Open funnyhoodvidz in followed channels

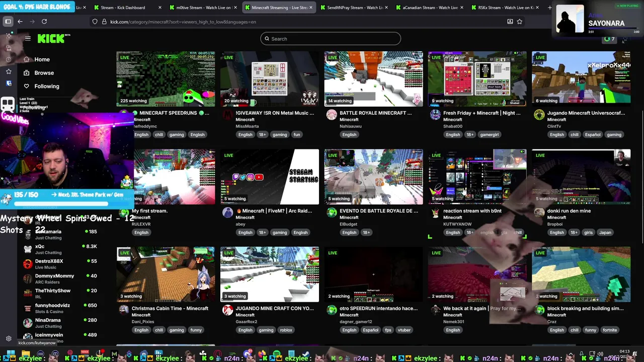pos(60,308)
